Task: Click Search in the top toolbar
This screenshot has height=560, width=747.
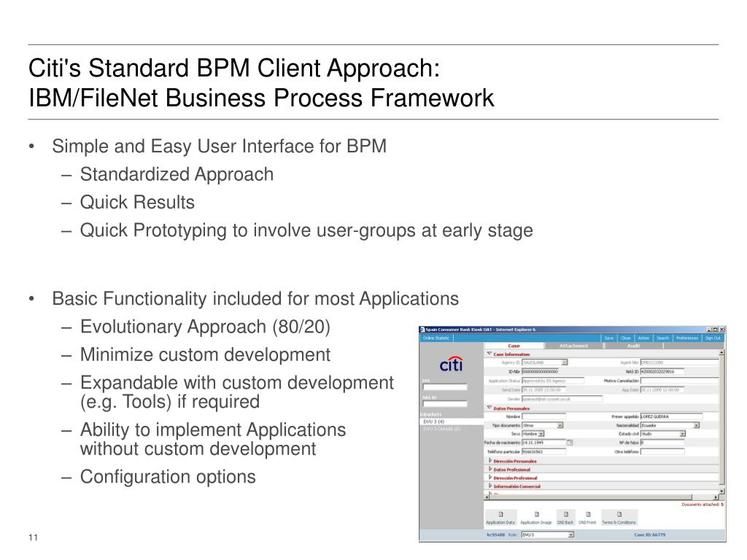Action: (662, 338)
